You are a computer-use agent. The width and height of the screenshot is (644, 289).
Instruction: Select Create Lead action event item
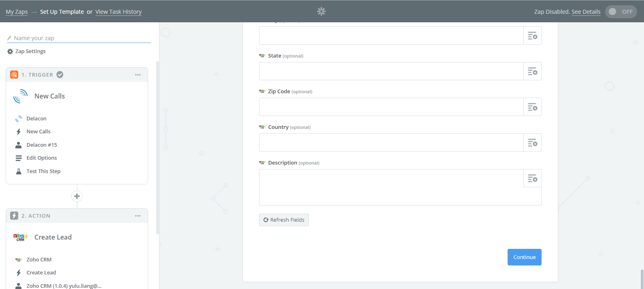click(41, 272)
